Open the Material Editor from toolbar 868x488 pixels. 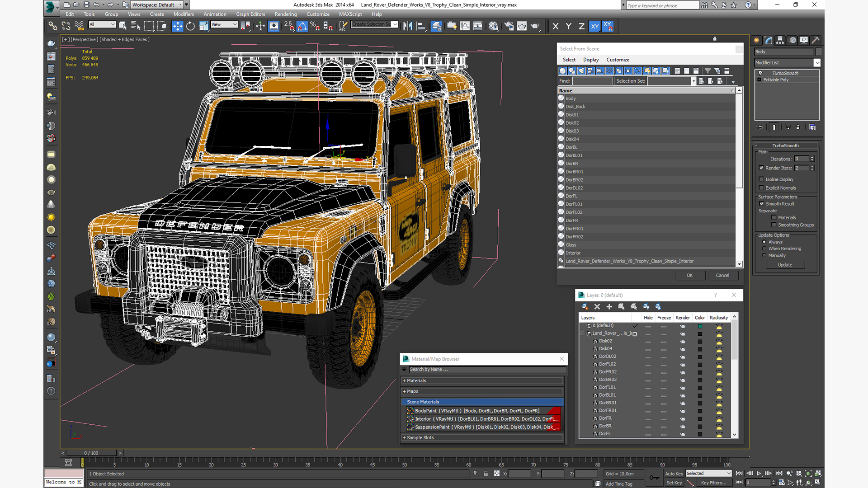(x=493, y=26)
